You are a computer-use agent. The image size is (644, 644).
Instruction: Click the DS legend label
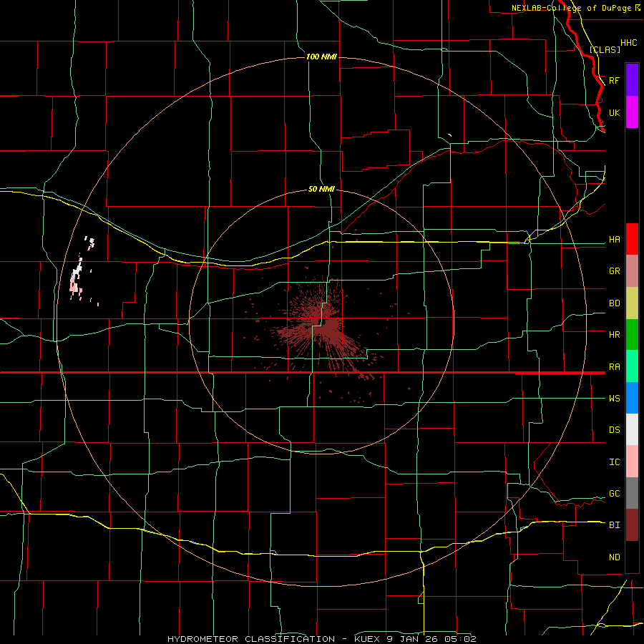(x=614, y=430)
